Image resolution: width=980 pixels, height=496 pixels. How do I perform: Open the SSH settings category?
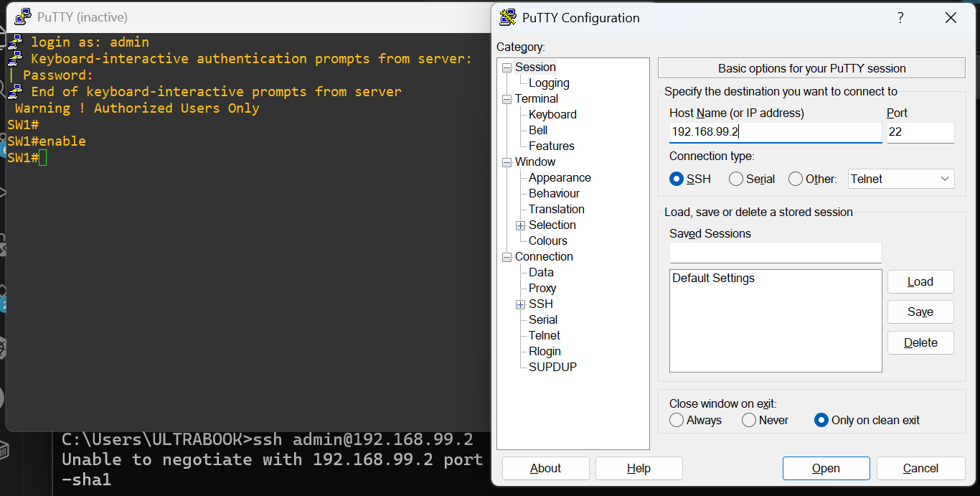pos(541,304)
